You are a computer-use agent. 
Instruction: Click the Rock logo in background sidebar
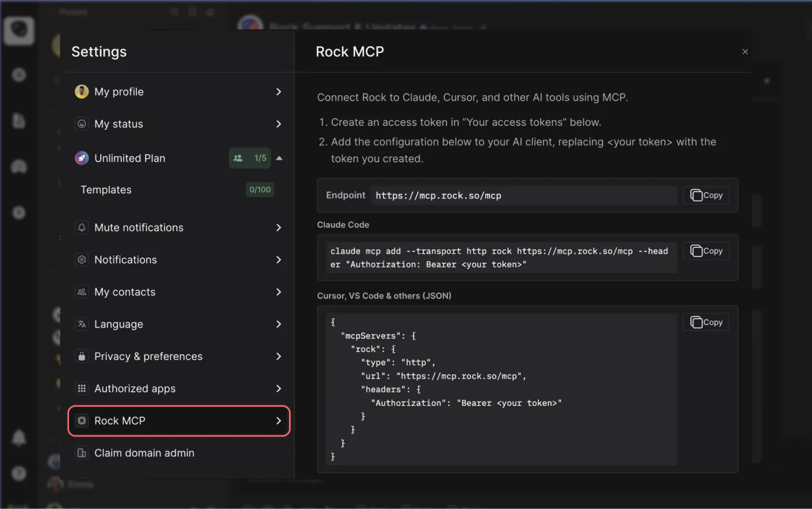[19, 30]
